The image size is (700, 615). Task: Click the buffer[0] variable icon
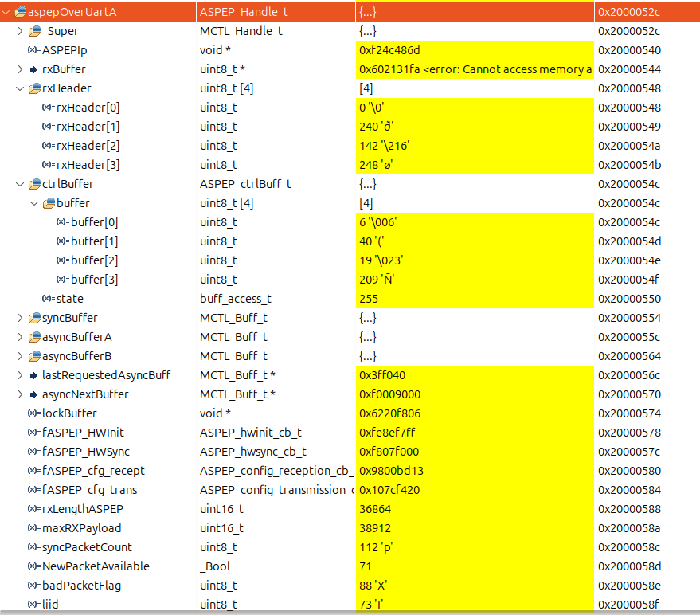point(62,222)
